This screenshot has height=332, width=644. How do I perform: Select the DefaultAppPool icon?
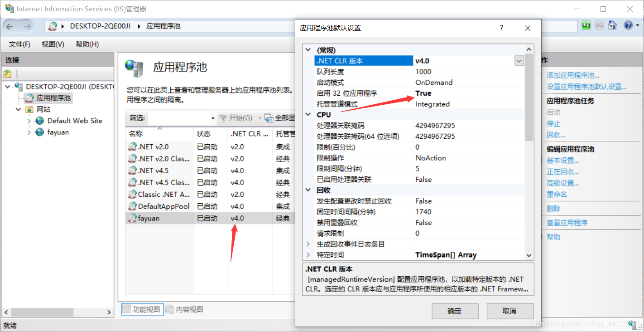(x=132, y=206)
